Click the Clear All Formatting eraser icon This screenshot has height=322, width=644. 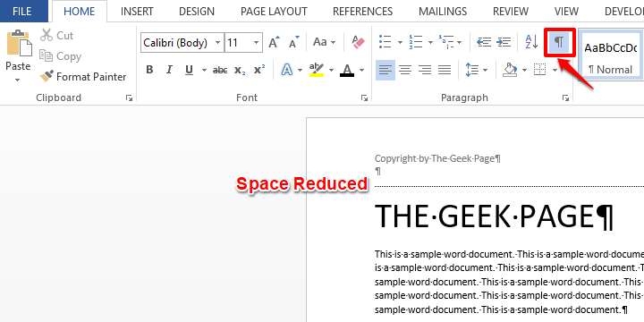[358, 42]
